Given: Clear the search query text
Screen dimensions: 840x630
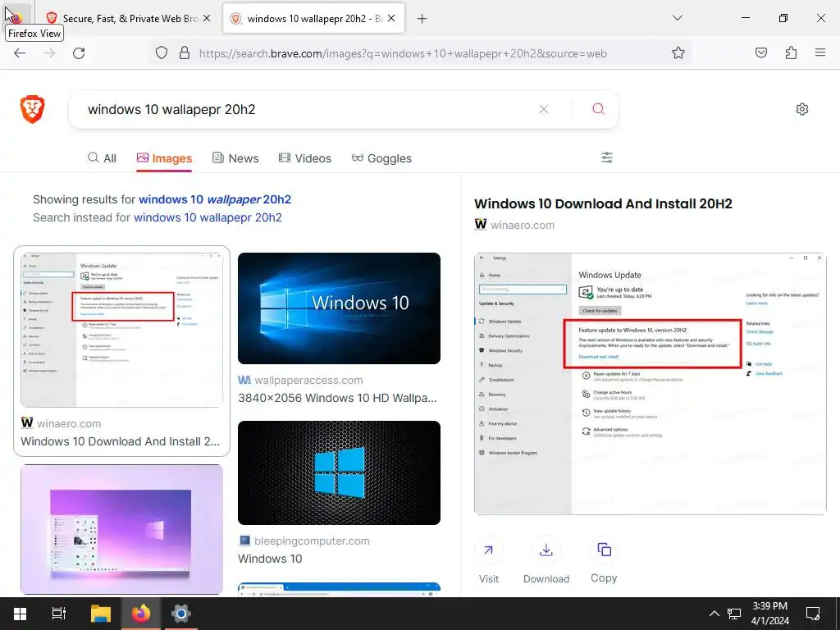Looking at the screenshot, I should [x=544, y=109].
